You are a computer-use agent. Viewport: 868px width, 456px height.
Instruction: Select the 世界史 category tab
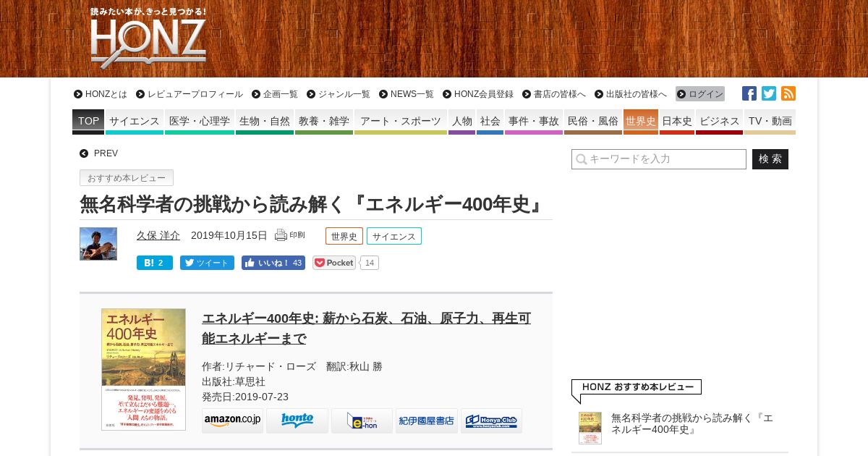click(641, 121)
